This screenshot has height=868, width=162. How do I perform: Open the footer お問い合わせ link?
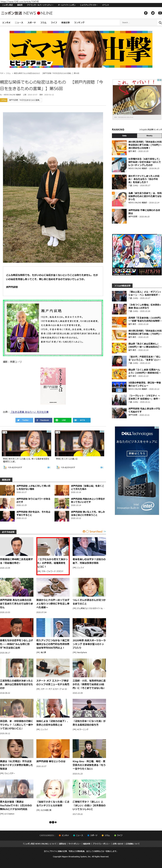click(118, 844)
